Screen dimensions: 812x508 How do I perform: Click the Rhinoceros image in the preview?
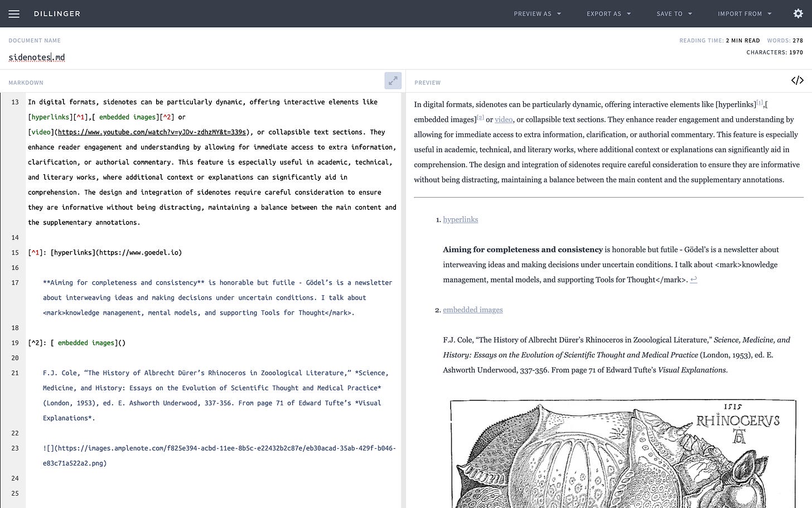[x=623, y=453]
